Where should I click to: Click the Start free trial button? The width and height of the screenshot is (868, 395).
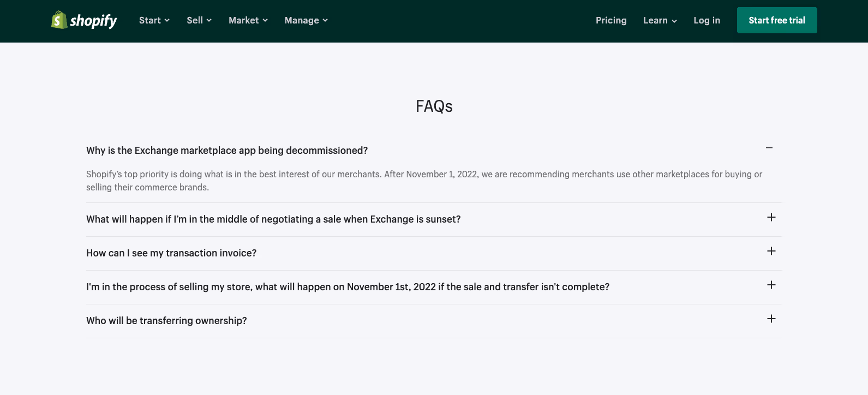click(x=777, y=20)
